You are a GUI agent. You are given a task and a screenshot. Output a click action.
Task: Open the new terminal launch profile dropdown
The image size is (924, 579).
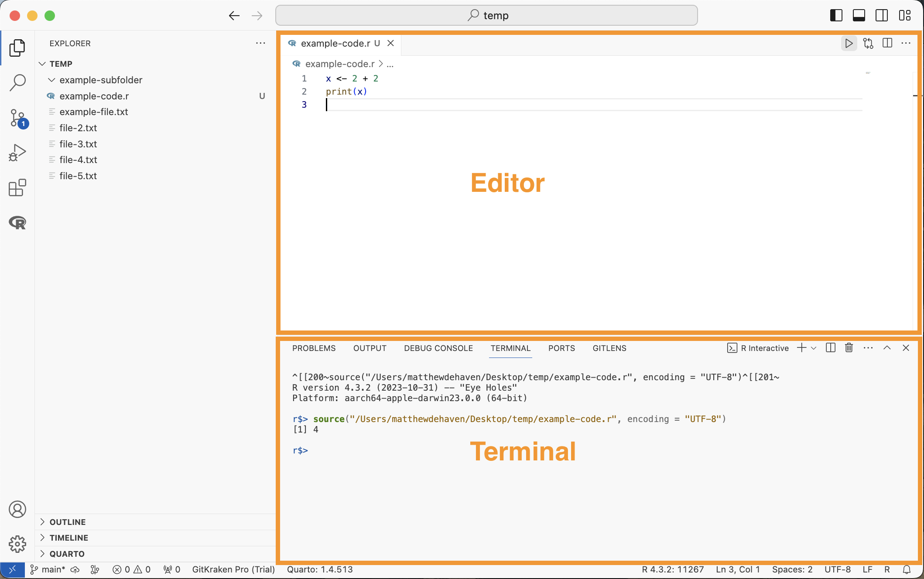click(x=814, y=348)
